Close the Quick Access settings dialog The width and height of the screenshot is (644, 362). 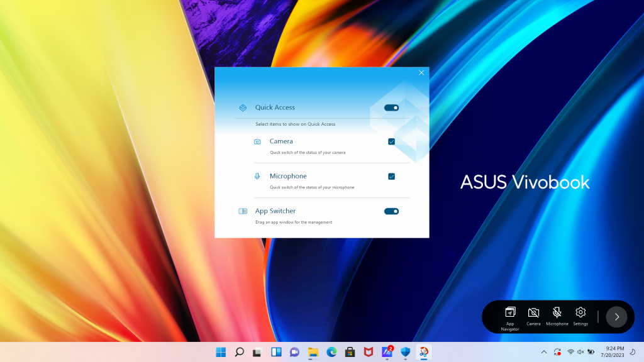pyautogui.click(x=421, y=73)
